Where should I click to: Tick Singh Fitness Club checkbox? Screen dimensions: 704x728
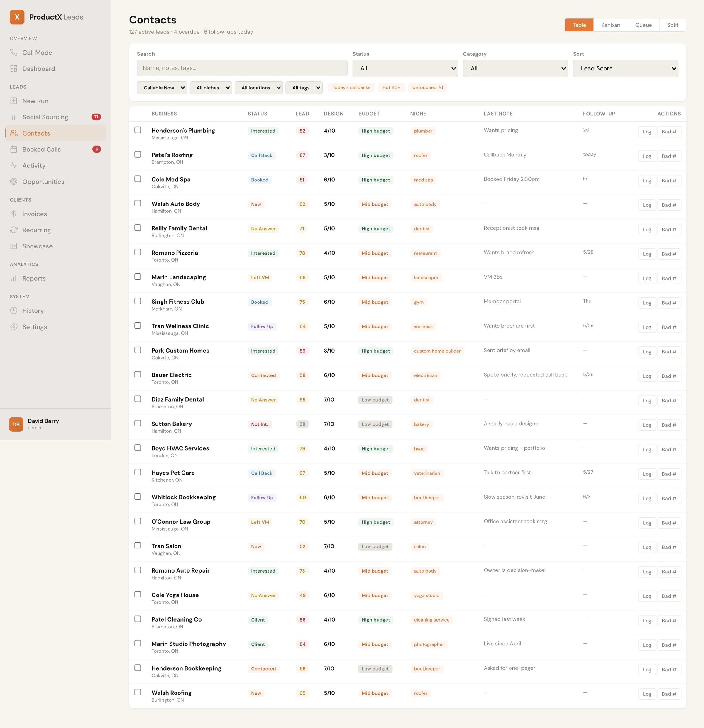[x=138, y=301]
